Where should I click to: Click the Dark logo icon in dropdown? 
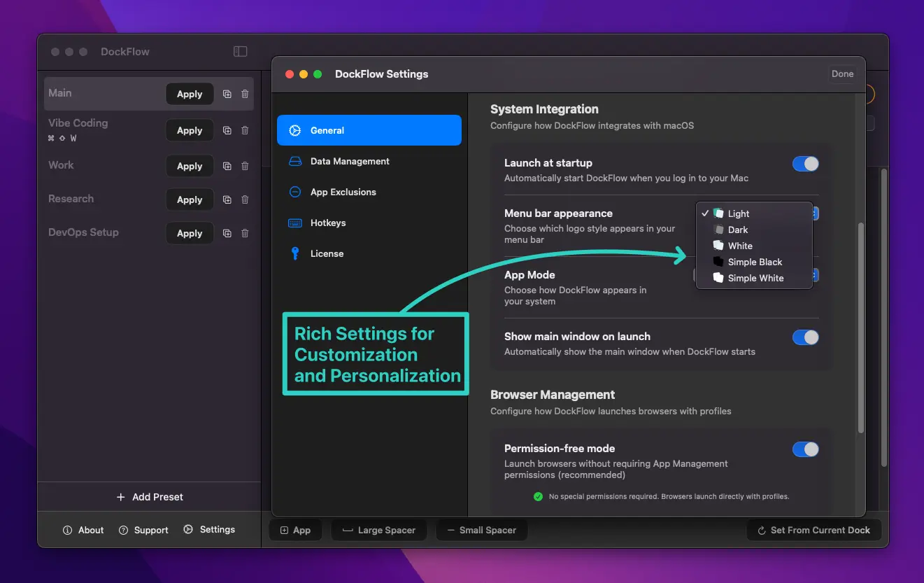[718, 230]
